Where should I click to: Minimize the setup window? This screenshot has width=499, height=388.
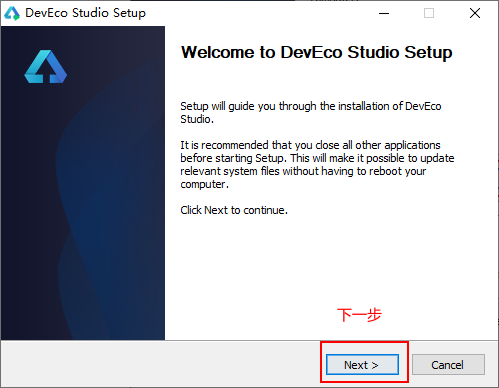(x=384, y=13)
